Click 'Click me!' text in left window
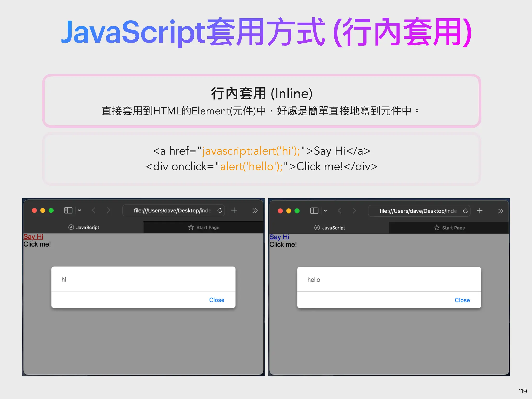Image resolution: width=532 pixels, height=399 pixels. [37, 244]
